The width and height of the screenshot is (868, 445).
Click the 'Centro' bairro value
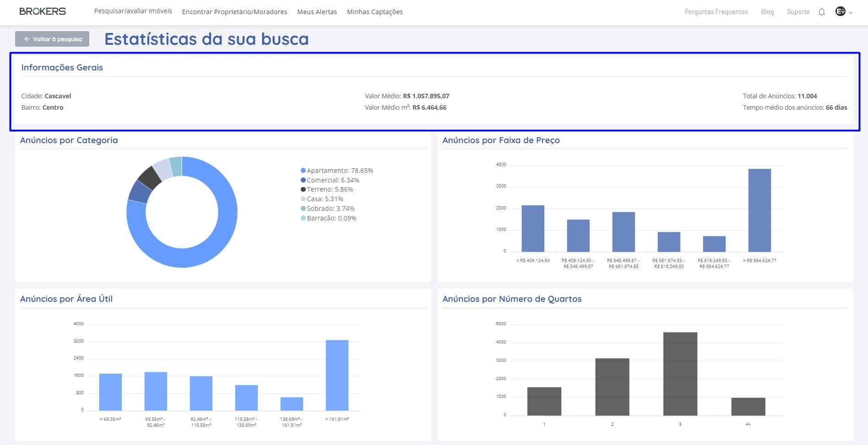pos(53,107)
